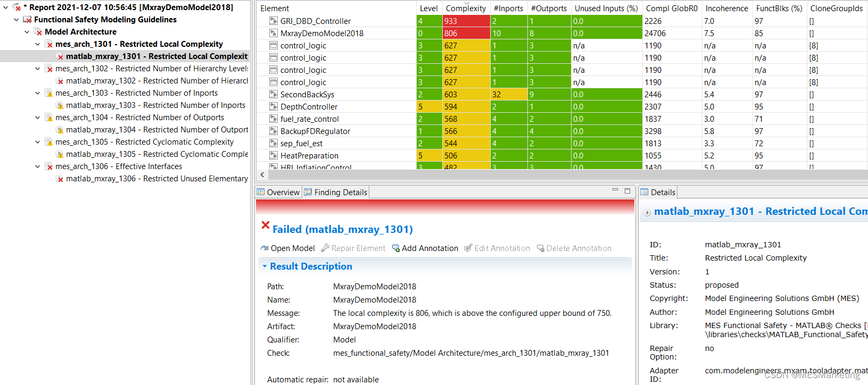This screenshot has width=868, height=385.
Task: Click the first control_logic row name
Action: point(303,45)
